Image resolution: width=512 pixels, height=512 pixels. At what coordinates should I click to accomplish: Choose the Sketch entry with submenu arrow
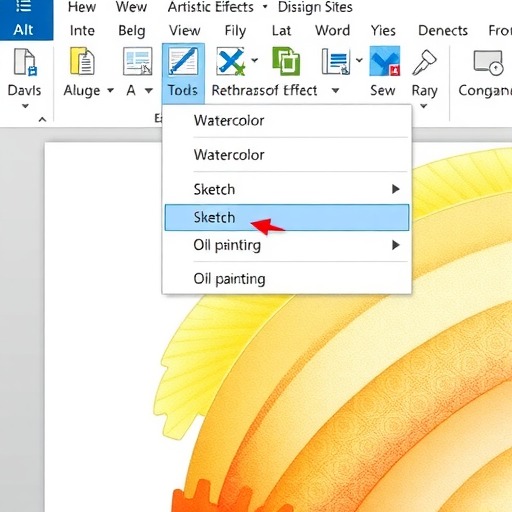pos(287,189)
